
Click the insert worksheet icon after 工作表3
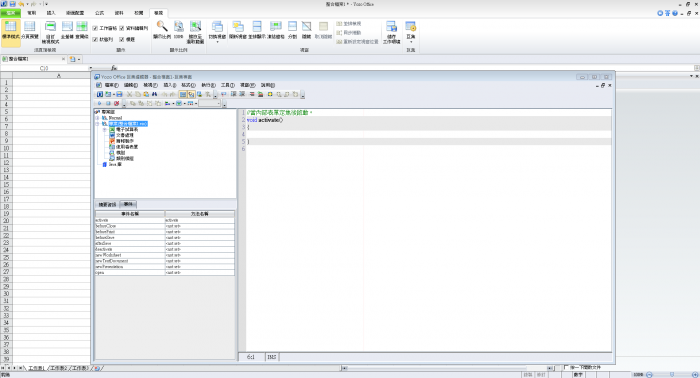(97, 368)
